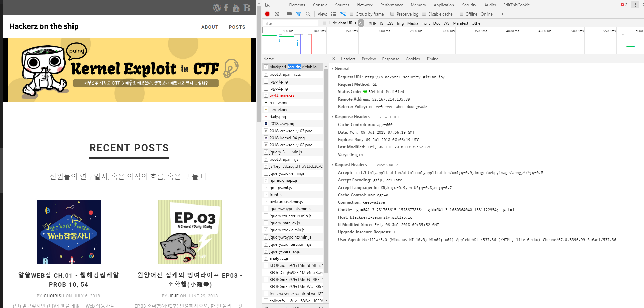This screenshot has width=644, height=308.
Task: Clear the network log
Action: pyautogui.click(x=277, y=14)
